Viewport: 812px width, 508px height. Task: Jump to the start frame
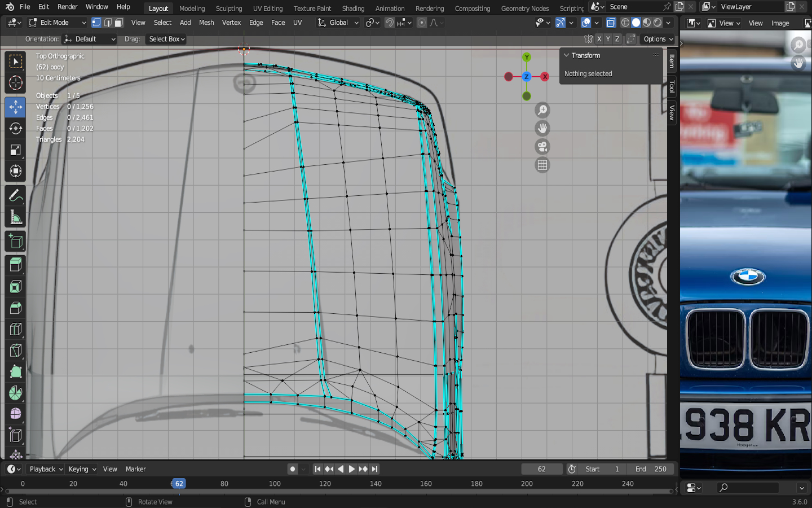tap(317, 469)
